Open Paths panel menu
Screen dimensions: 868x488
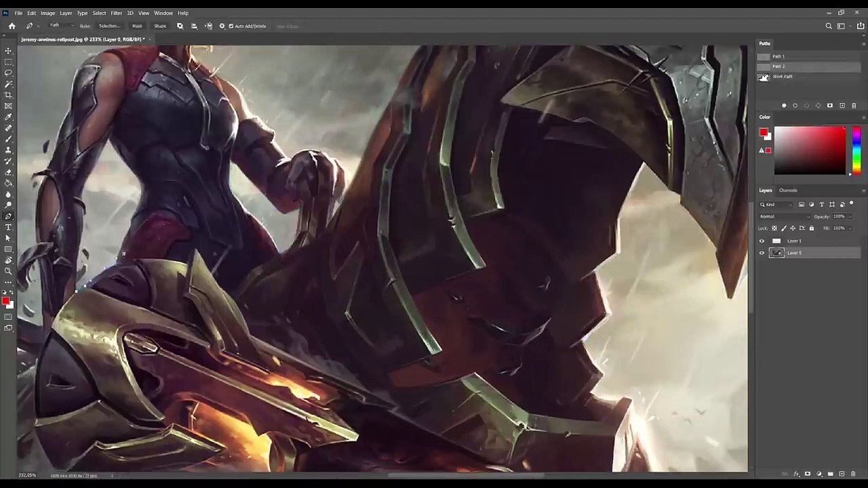tap(863, 43)
